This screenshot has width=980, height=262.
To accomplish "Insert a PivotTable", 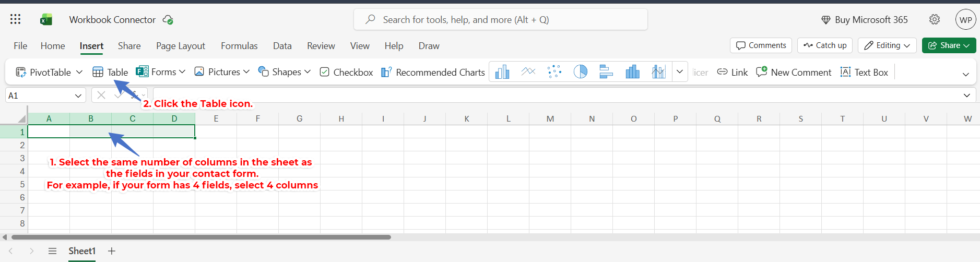I will point(44,72).
